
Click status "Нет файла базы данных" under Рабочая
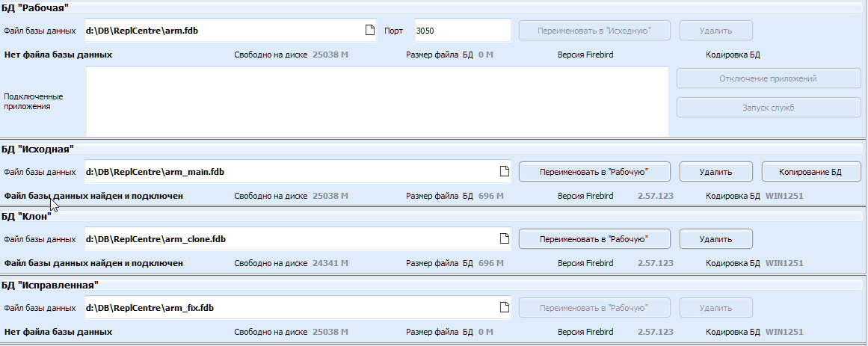click(58, 55)
